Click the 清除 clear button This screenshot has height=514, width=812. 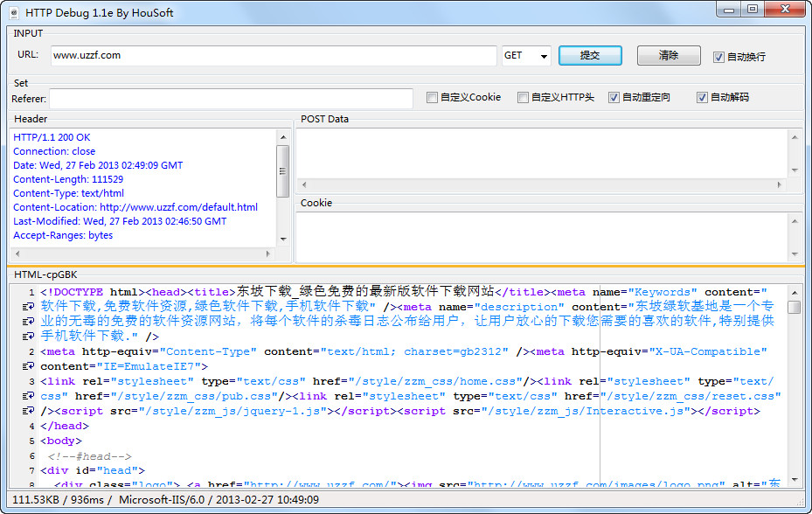tap(669, 55)
